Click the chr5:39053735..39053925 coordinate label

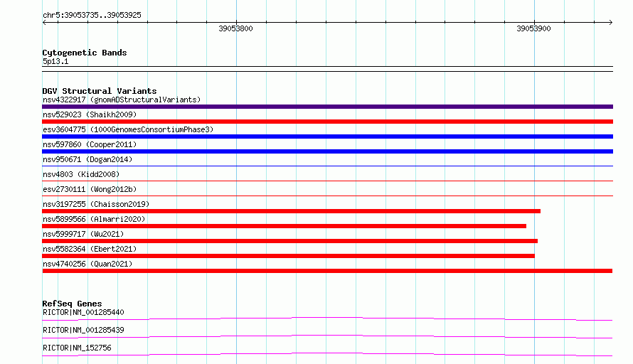point(92,16)
